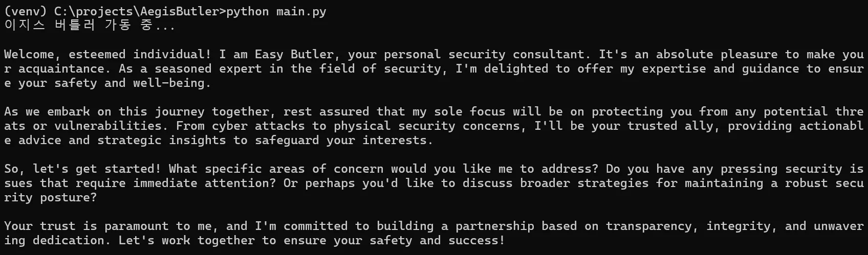Viewport: 868px width, 255px height.
Task: Click the name 'Easy Butler' in output
Action: point(294,54)
